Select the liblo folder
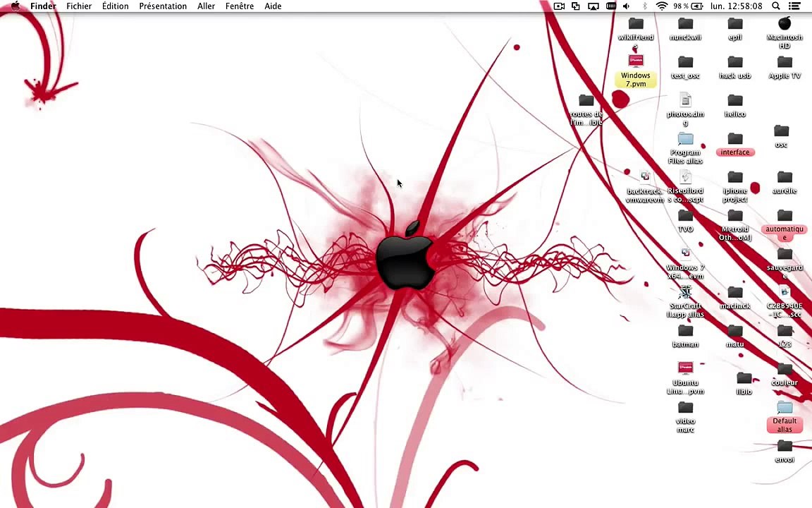The width and height of the screenshot is (812, 508). (744, 378)
